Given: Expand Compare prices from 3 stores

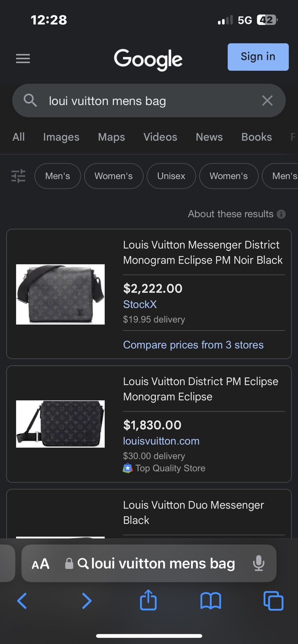Looking at the screenshot, I should point(193,345).
